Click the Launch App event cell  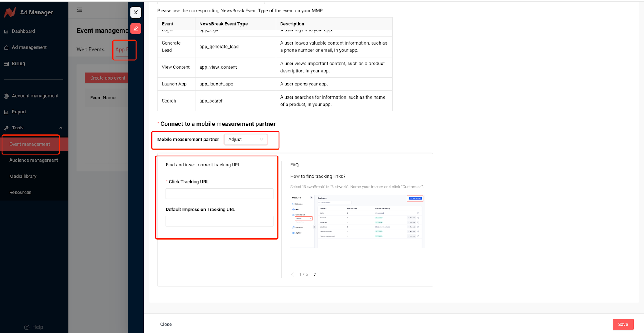coord(176,84)
